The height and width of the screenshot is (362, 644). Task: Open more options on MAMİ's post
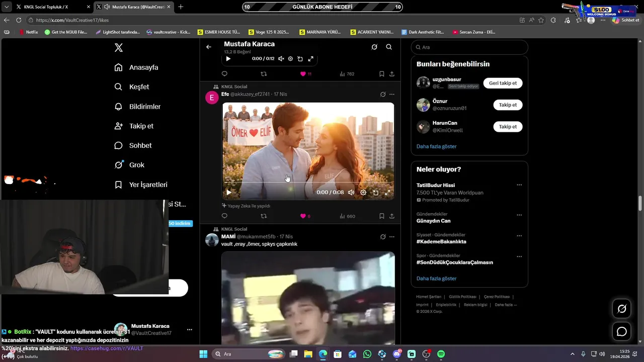(x=392, y=237)
